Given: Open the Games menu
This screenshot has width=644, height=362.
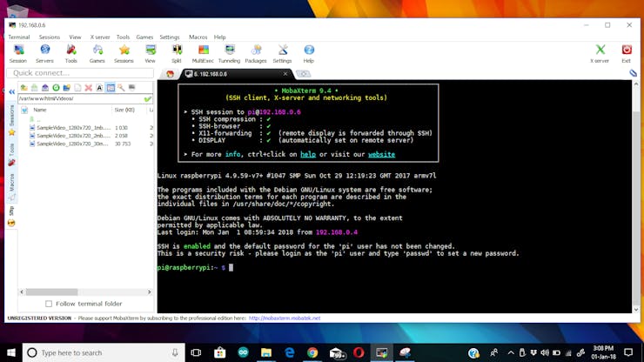Looking at the screenshot, I should point(144,37).
